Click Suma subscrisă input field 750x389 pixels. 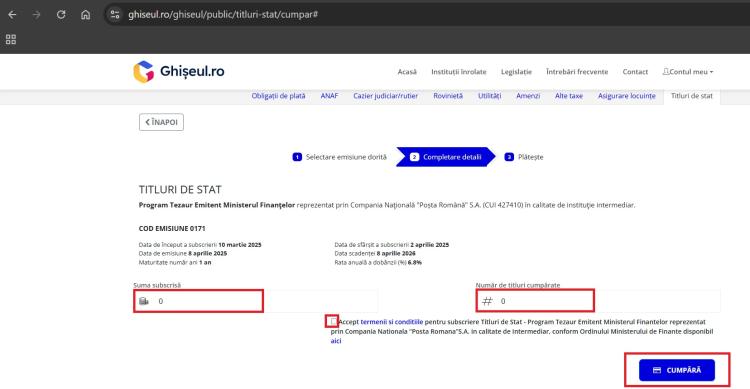click(256, 301)
